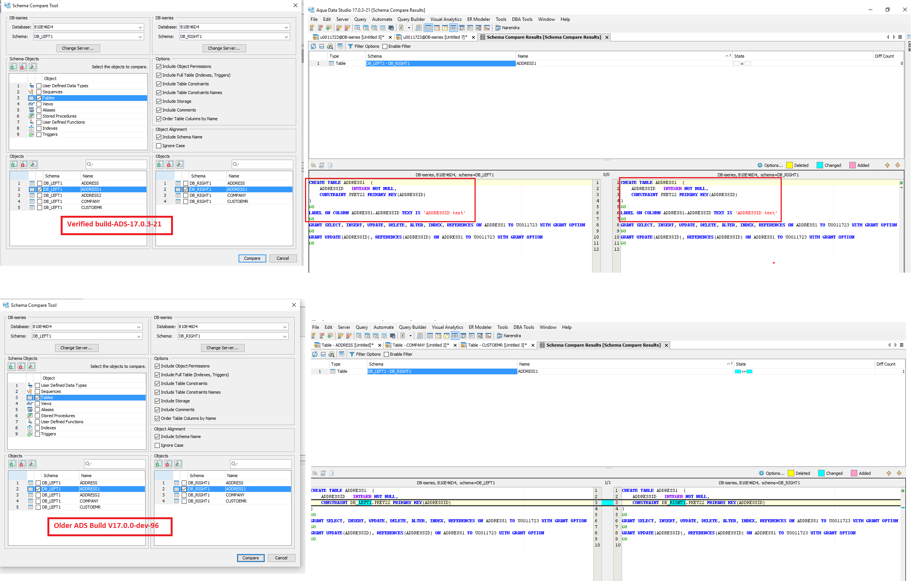This screenshot has width=924, height=581.
Task: Click the save icon in upper results toolbar
Action: pos(322,46)
